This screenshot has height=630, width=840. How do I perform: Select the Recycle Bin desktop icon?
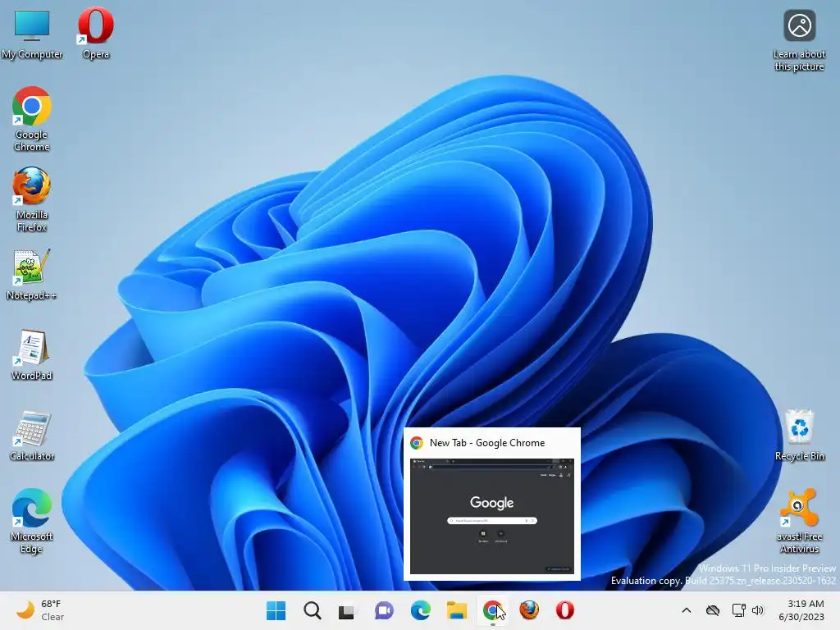coord(799,435)
